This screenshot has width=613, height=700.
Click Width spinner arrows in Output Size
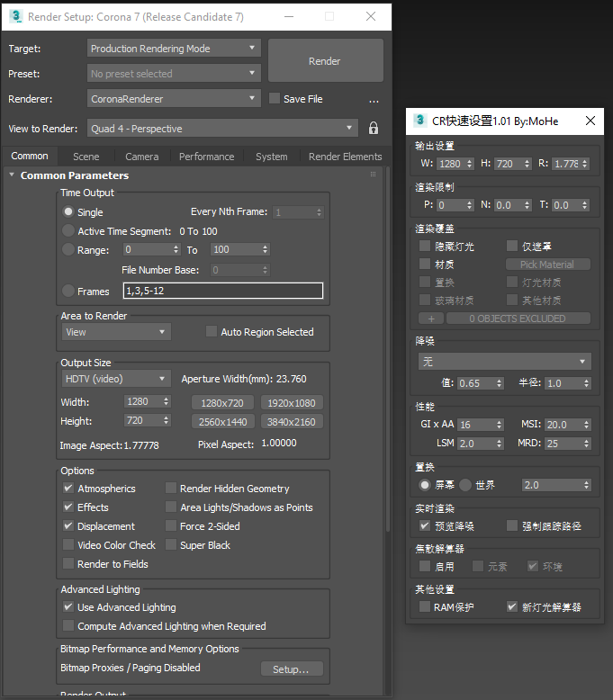click(166, 402)
